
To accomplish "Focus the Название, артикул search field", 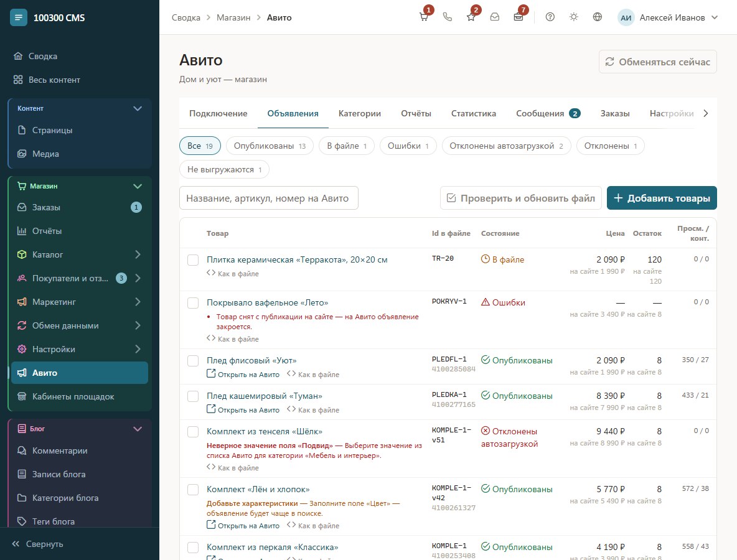I will coord(269,198).
